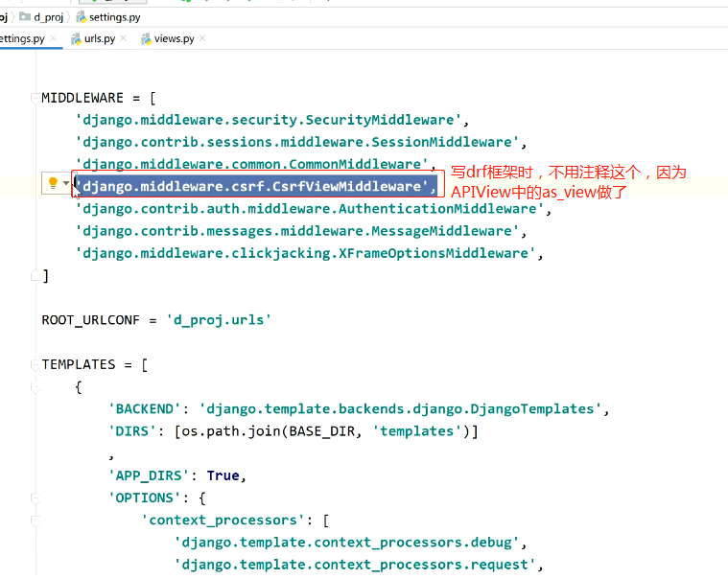The image size is (728, 579).
Task: Click the MIDDLEWARE variable name
Action: tap(82, 98)
